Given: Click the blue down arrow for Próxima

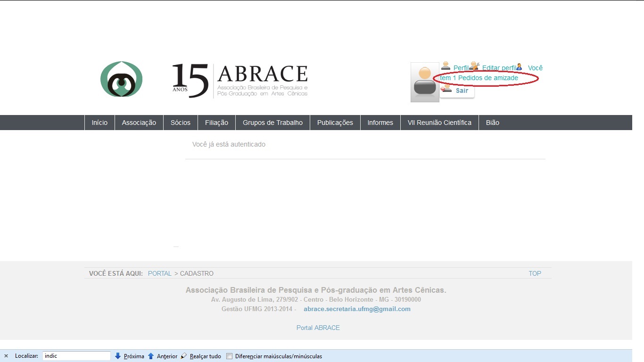Looking at the screenshot, I should (118, 356).
